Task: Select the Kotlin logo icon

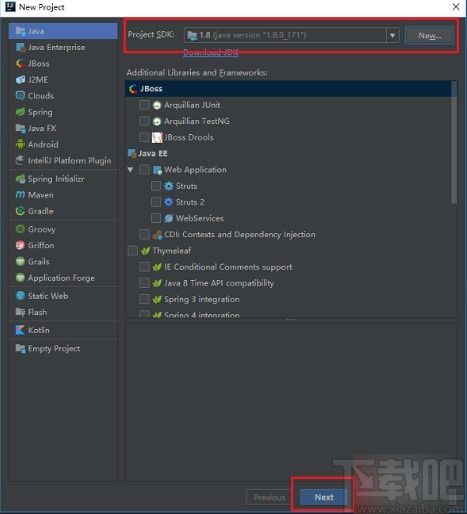Action: coord(20,330)
